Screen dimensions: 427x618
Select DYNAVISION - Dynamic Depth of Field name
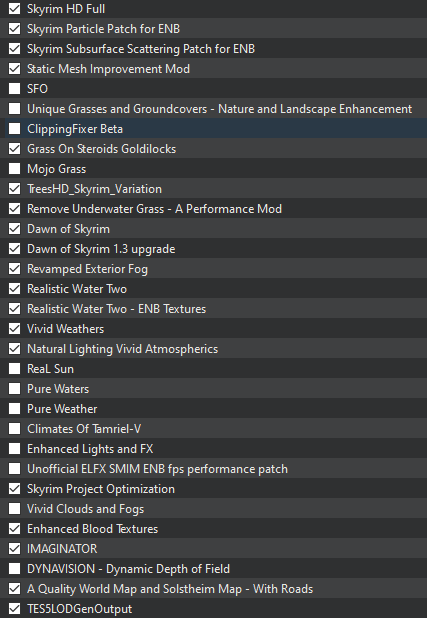[128, 569]
